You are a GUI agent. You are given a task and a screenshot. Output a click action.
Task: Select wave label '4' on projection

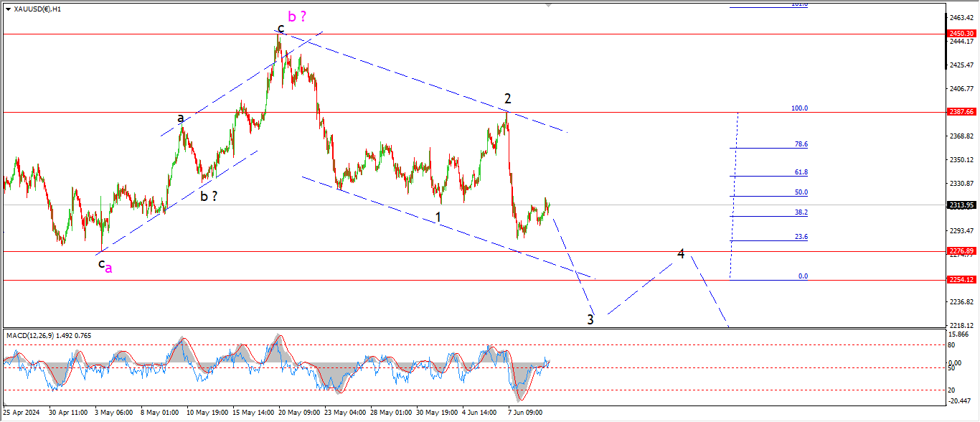682,253
